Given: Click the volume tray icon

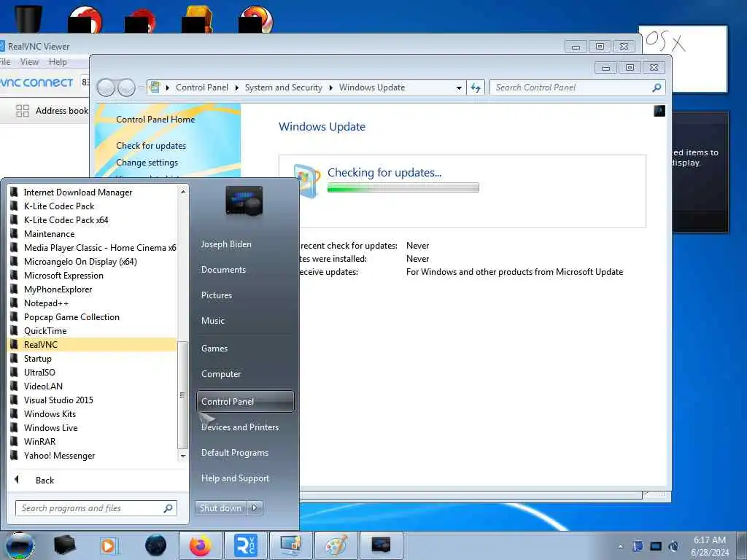Looking at the screenshot, I should [x=673, y=546].
